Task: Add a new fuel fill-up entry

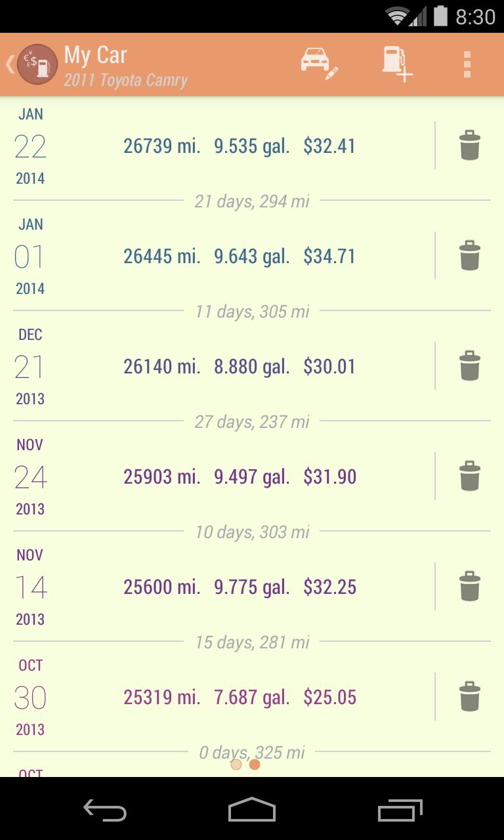Action: pyautogui.click(x=397, y=64)
